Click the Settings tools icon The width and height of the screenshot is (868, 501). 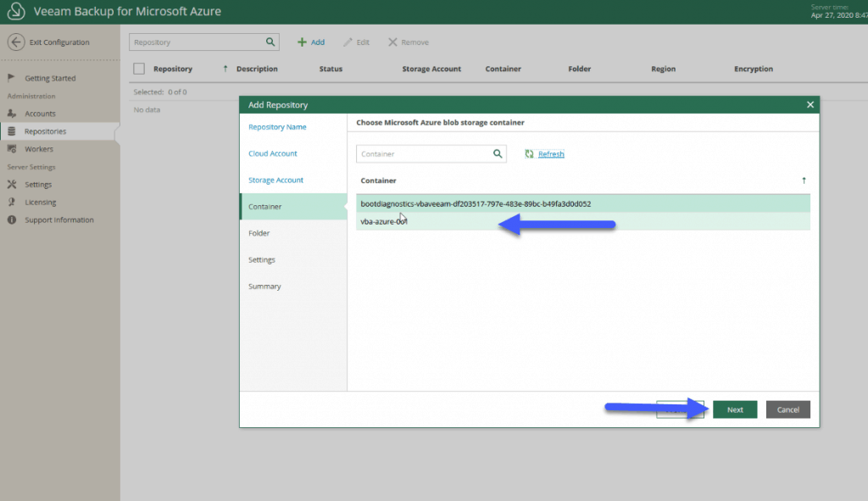(x=12, y=184)
